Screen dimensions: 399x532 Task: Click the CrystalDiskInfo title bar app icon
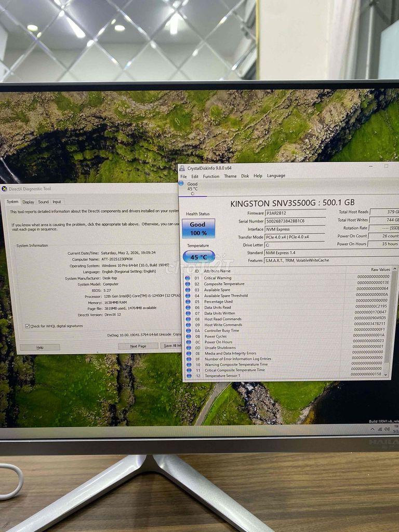(x=182, y=168)
